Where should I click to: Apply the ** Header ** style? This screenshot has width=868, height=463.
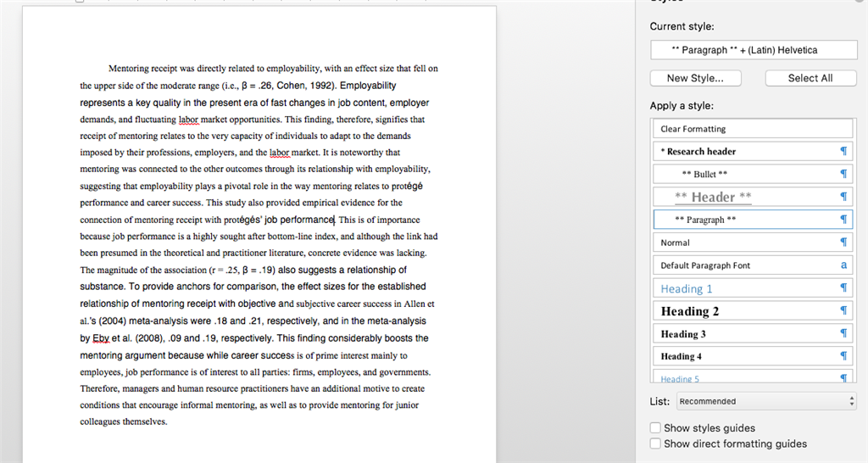[x=753, y=197]
